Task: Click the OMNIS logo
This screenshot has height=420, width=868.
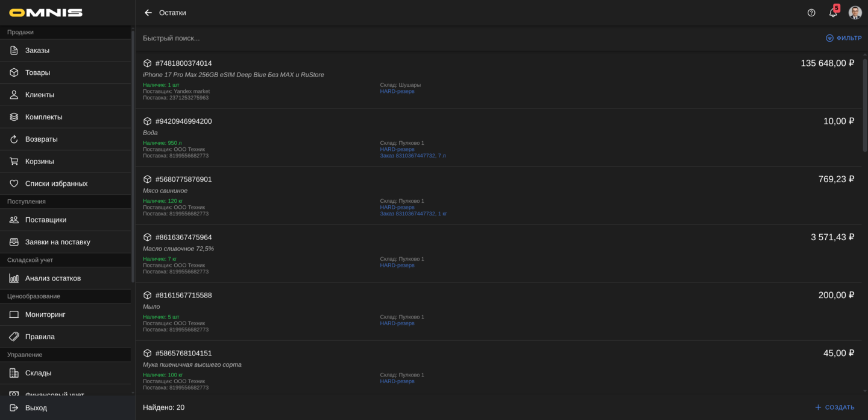Action: tap(46, 13)
